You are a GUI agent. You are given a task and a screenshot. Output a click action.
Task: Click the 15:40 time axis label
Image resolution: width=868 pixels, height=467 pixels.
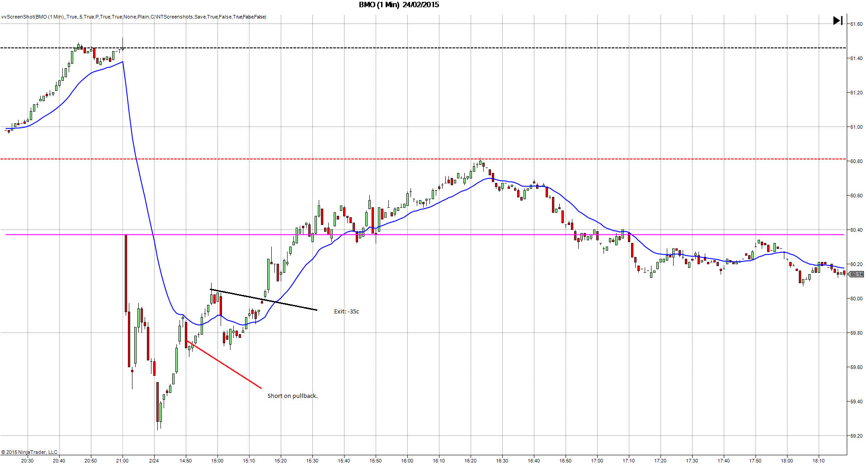coord(344,461)
